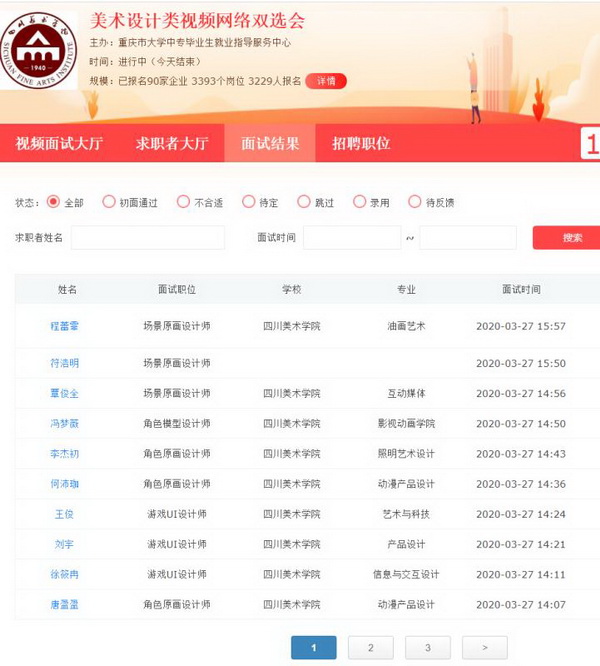Click the next page arrow button

tap(484, 648)
